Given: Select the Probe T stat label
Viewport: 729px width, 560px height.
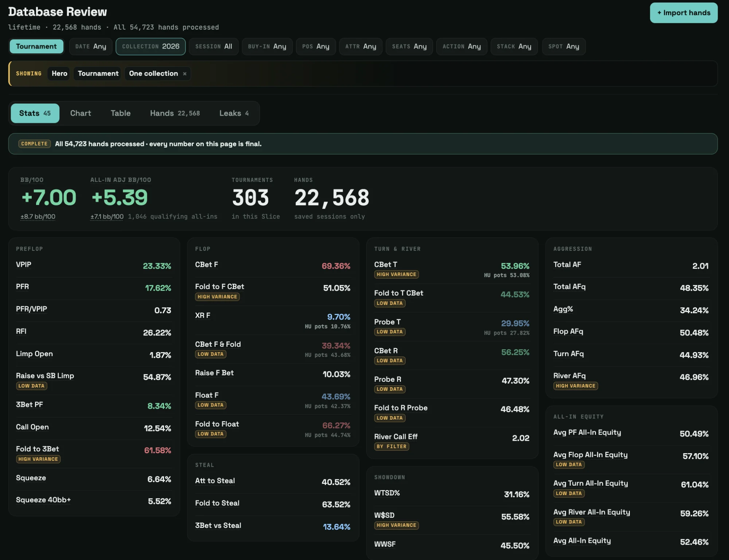Looking at the screenshot, I should (387, 322).
